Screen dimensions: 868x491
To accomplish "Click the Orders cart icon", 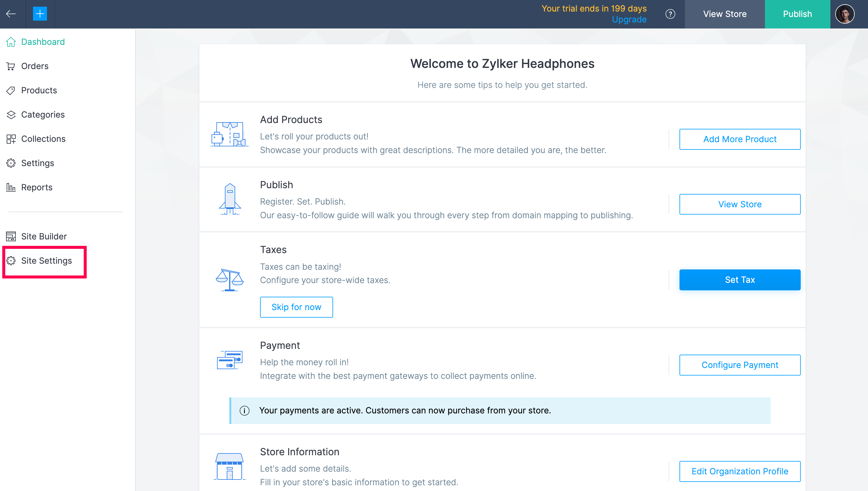I will click(11, 66).
